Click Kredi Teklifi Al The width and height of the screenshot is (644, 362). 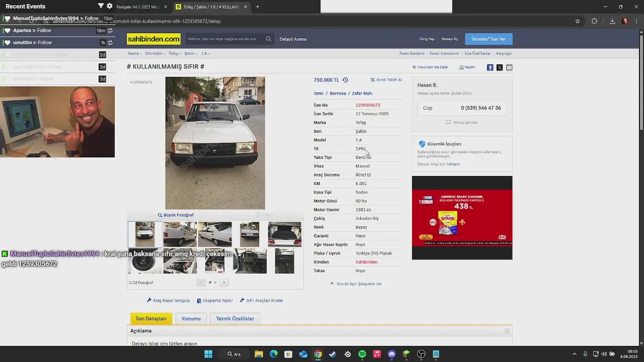click(x=386, y=80)
